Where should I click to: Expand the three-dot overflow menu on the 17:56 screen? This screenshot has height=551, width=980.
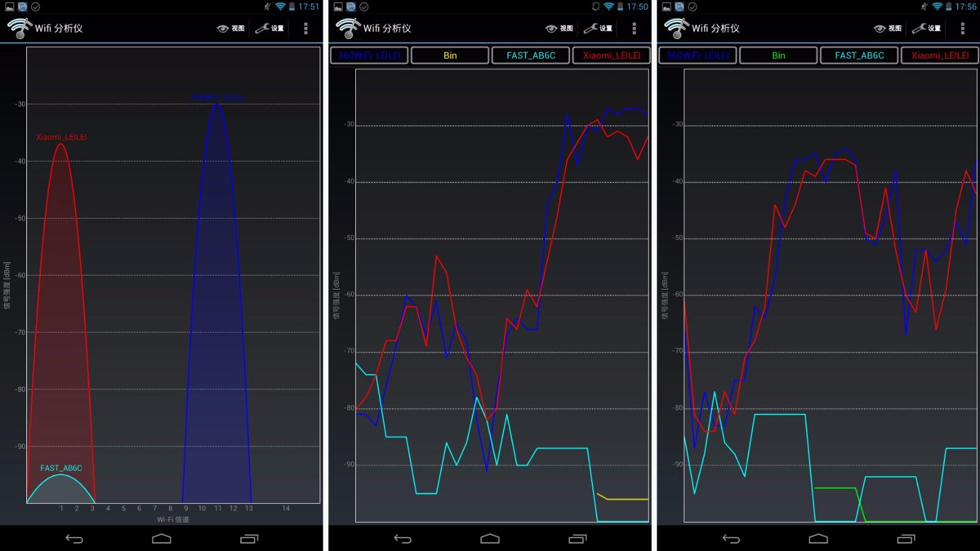click(x=962, y=28)
